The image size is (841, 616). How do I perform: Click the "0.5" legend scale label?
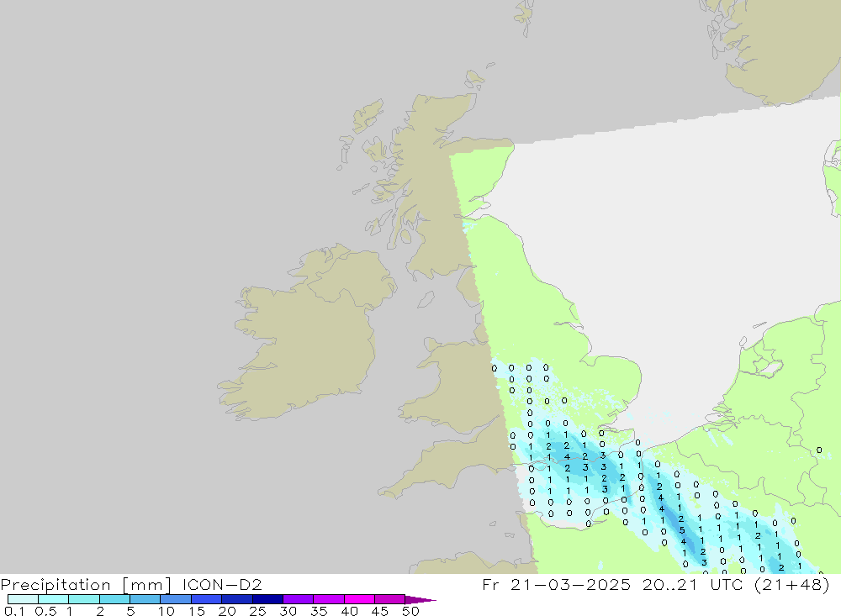coord(45,611)
